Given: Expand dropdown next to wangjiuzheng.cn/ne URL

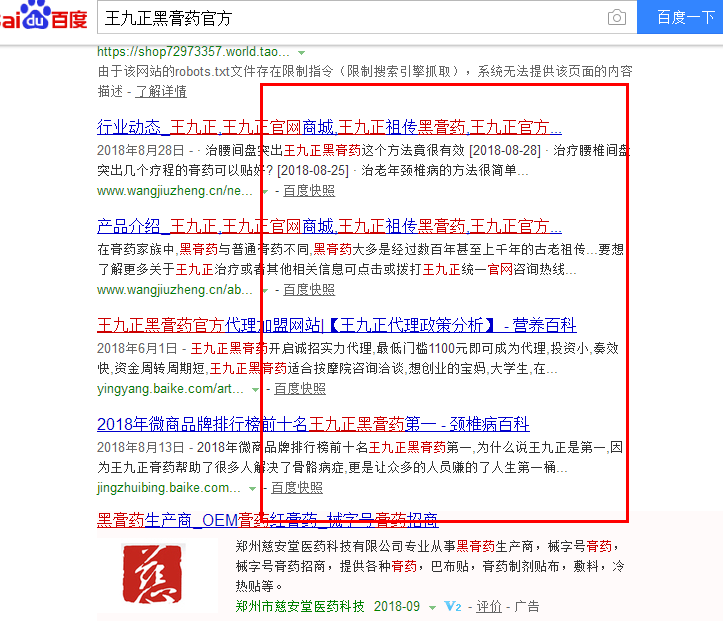Looking at the screenshot, I should [x=265, y=191].
